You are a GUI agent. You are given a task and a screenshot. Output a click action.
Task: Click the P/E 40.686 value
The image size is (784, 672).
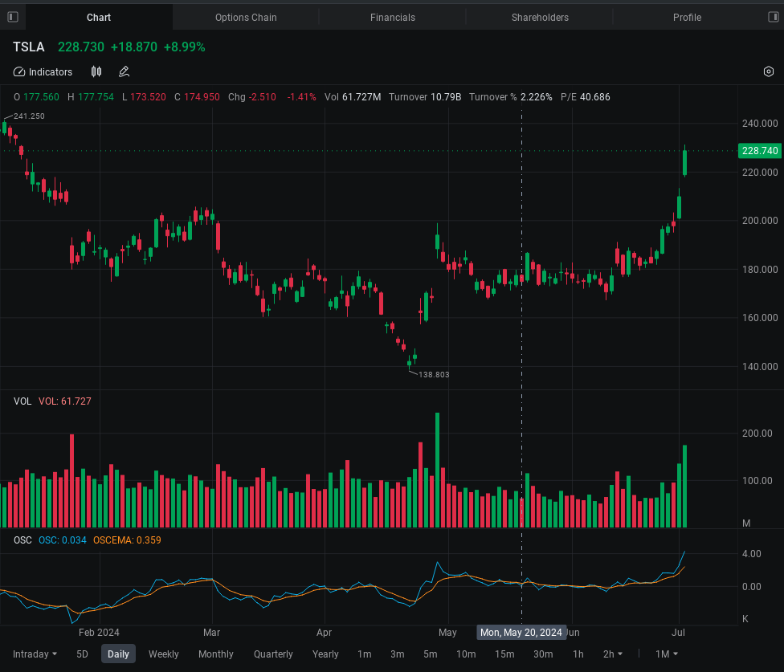click(x=586, y=97)
